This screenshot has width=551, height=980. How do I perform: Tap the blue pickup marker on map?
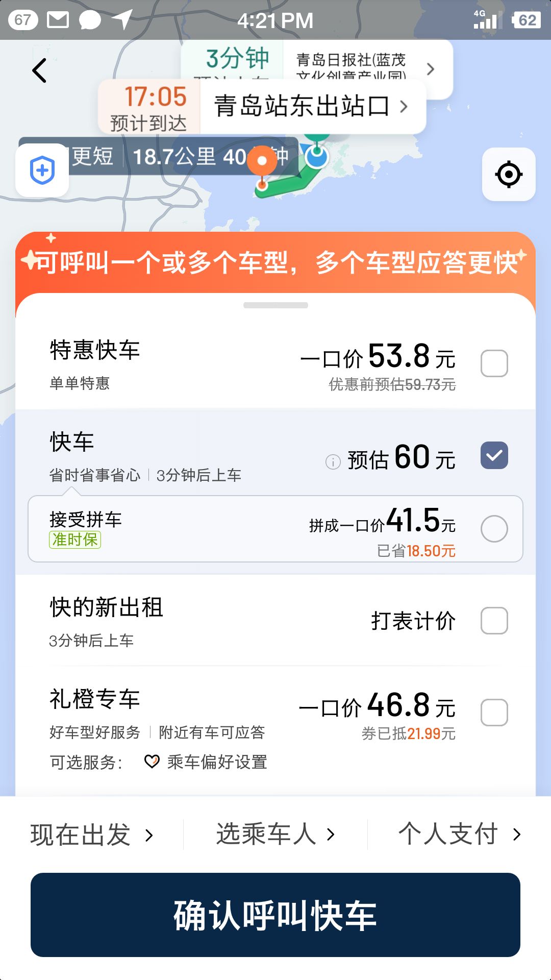[317, 156]
